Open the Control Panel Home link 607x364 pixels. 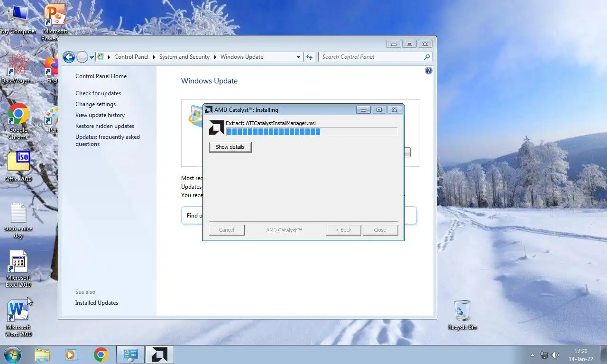tap(101, 76)
